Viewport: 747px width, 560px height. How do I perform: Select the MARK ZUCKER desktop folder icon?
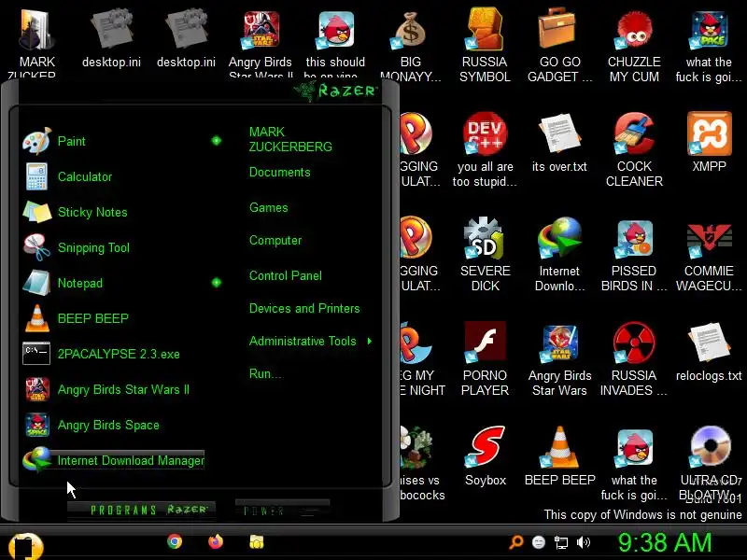[x=36, y=44]
